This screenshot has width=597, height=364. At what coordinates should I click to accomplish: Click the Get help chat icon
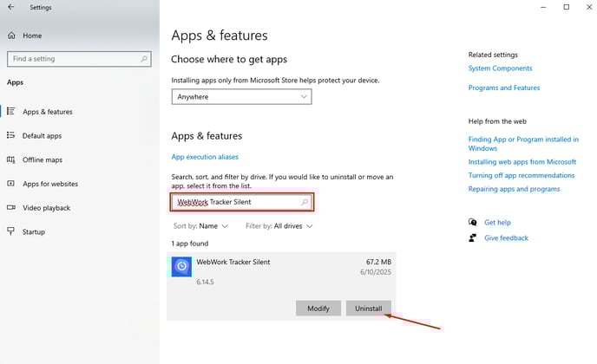473,222
